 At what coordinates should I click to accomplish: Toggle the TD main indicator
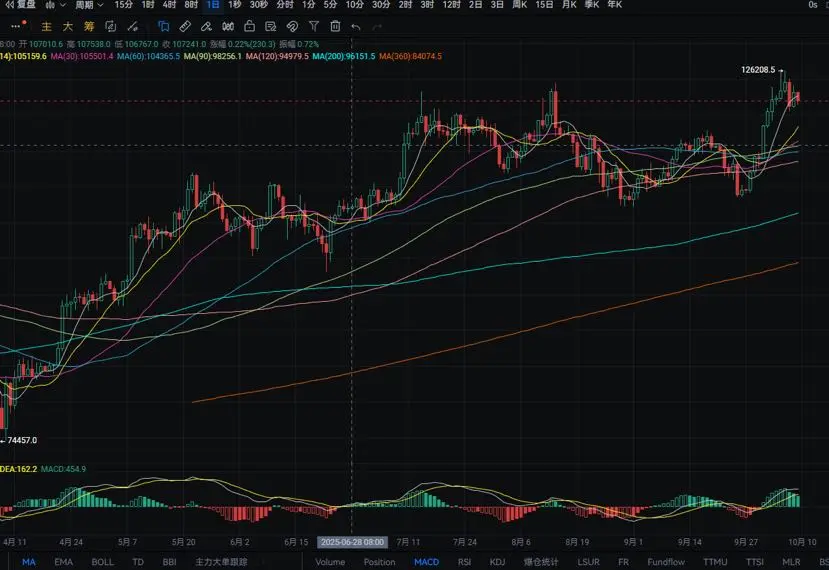[138, 562]
